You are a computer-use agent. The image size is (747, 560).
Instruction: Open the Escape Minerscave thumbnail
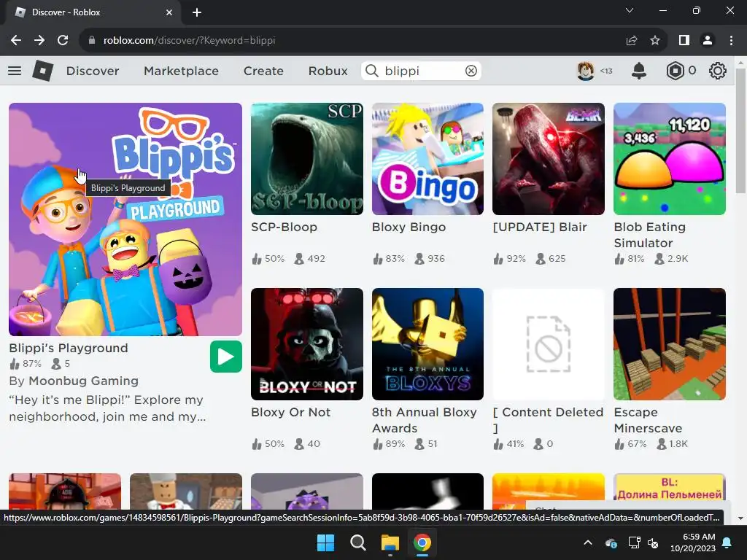670,344
